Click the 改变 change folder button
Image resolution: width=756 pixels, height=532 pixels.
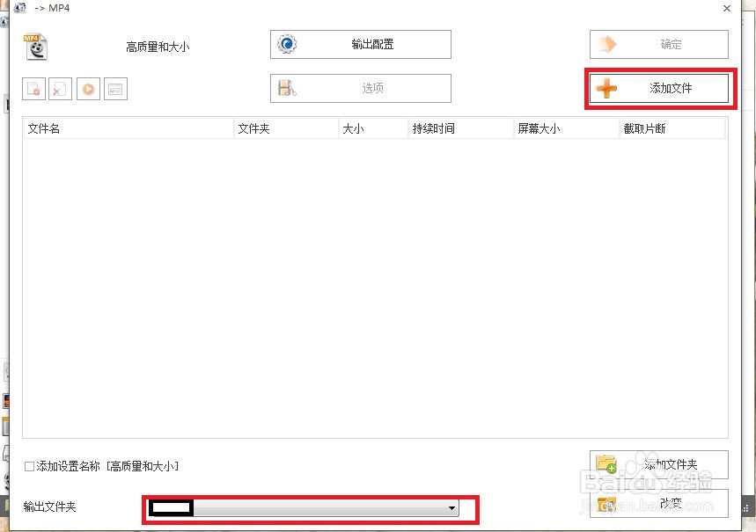click(659, 504)
